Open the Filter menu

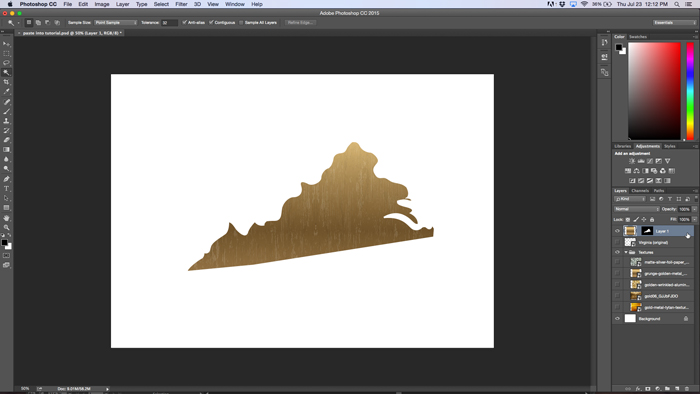click(181, 4)
